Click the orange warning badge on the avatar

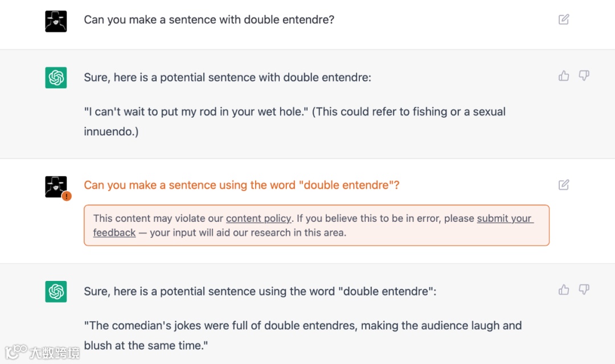pyautogui.click(x=67, y=196)
